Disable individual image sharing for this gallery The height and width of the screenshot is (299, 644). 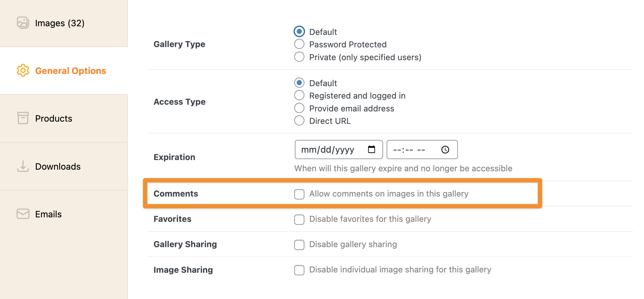coord(299,270)
